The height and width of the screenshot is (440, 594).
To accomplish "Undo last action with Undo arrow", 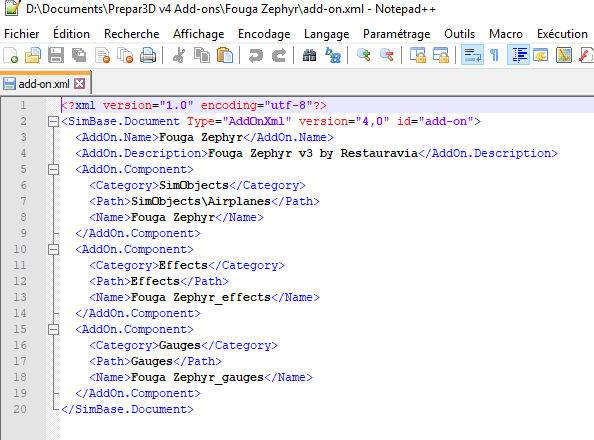I will [x=256, y=55].
